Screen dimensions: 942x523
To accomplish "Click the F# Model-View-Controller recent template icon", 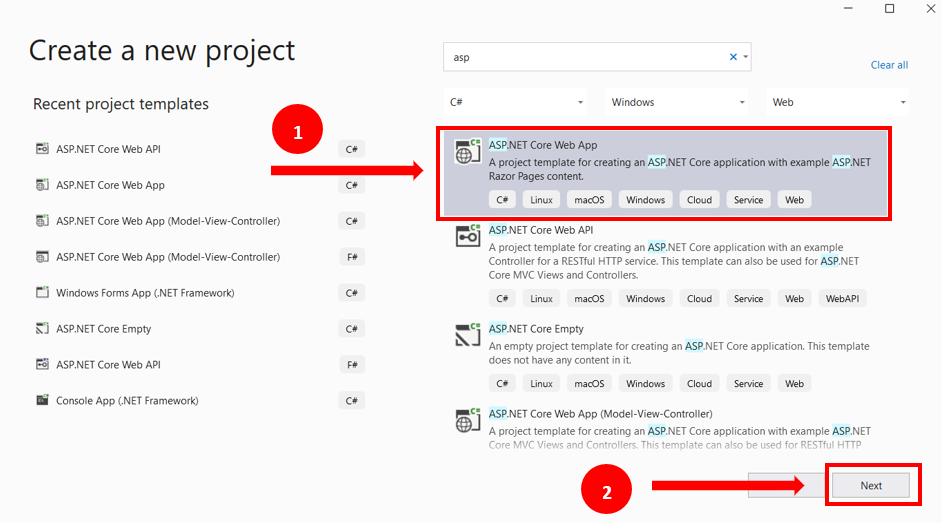I will (42, 256).
